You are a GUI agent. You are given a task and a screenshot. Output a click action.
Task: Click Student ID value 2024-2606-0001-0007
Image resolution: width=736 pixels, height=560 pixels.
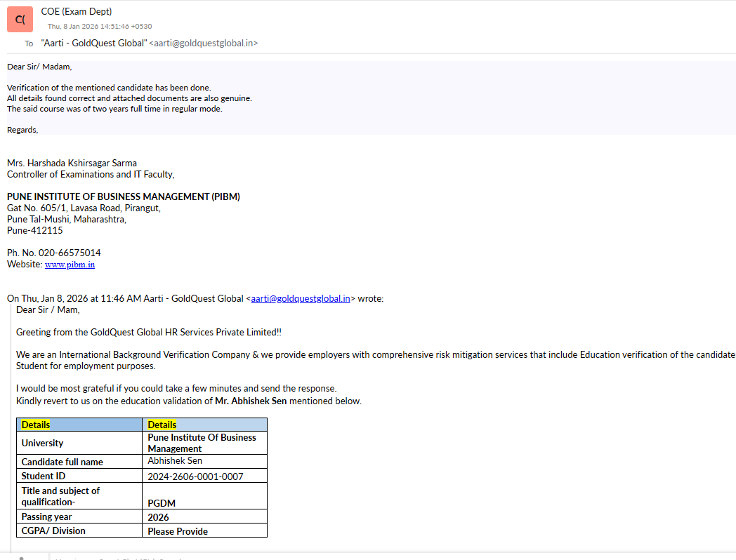(x=195, y=476)
